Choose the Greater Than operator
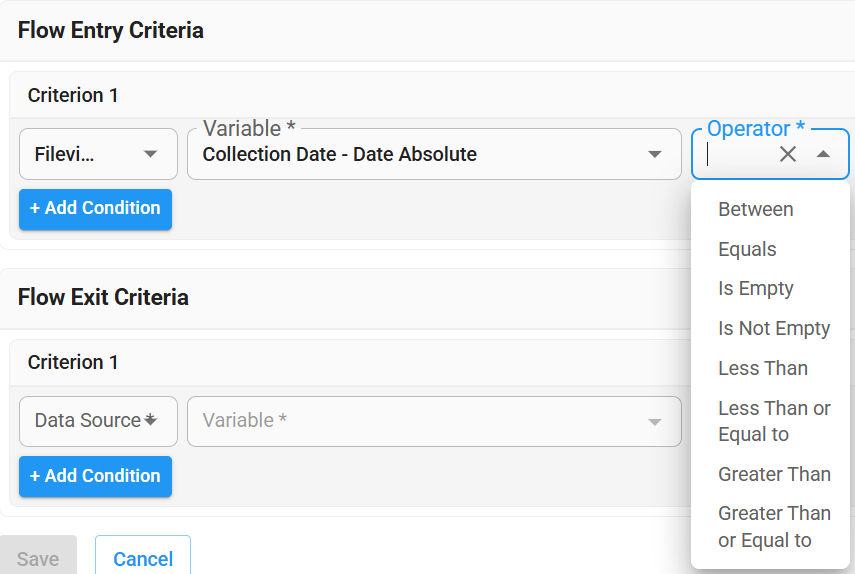855x574 pixels. point(774,474)
